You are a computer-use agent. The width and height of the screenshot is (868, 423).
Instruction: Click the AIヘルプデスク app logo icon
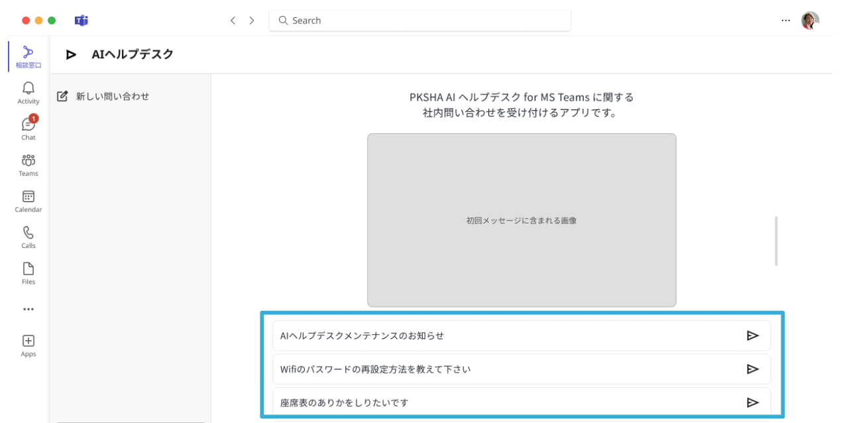[71, 54]
